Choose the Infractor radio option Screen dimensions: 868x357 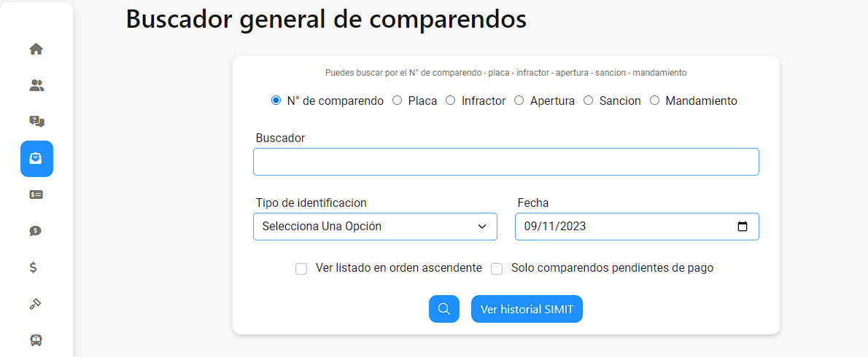coord(451,101)
